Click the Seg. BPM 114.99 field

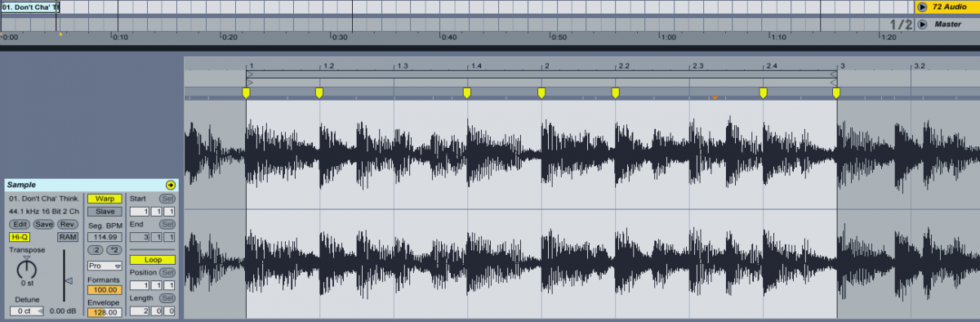pyautogui.click(x=105, y=236)
